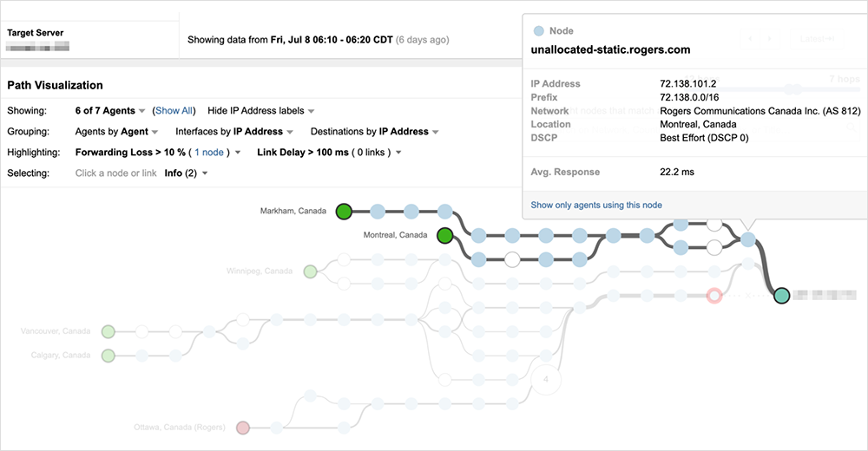Select the Montreal, Canada agent node
Viewport: 868px width, 451px height.
pos(445,235)
